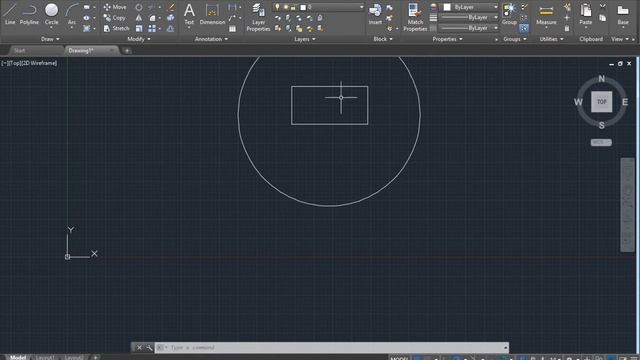640x360 pixels.
Task: Click the Hatch tool icon
Action: tap(87, 29)
